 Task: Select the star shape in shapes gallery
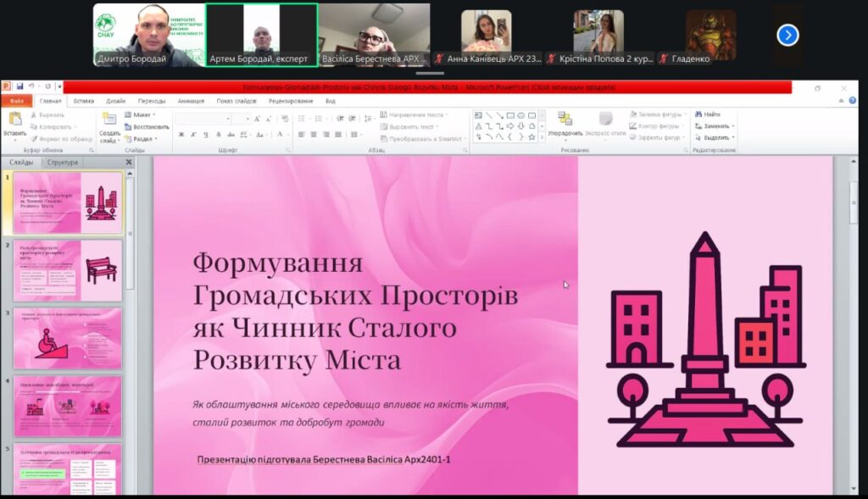(x=531, y=137)
